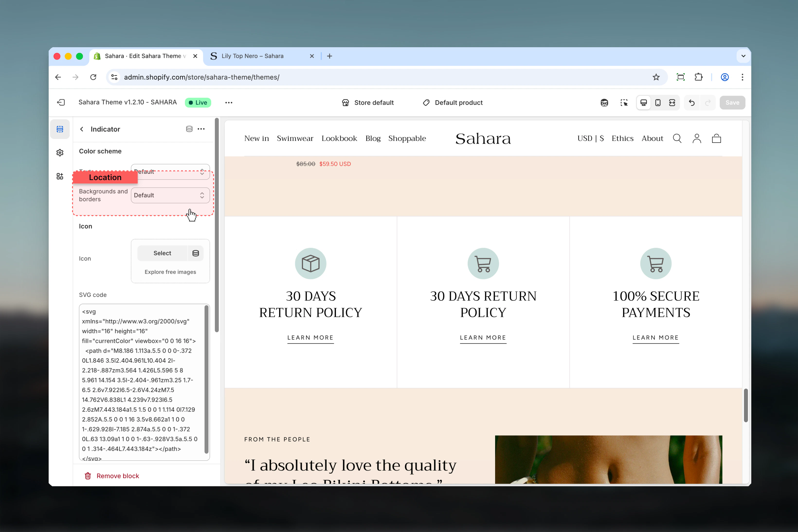The height and width of the screenshot is (532, 798).
Task: Open Indicator block more actions menu
Action: [201, 129]
